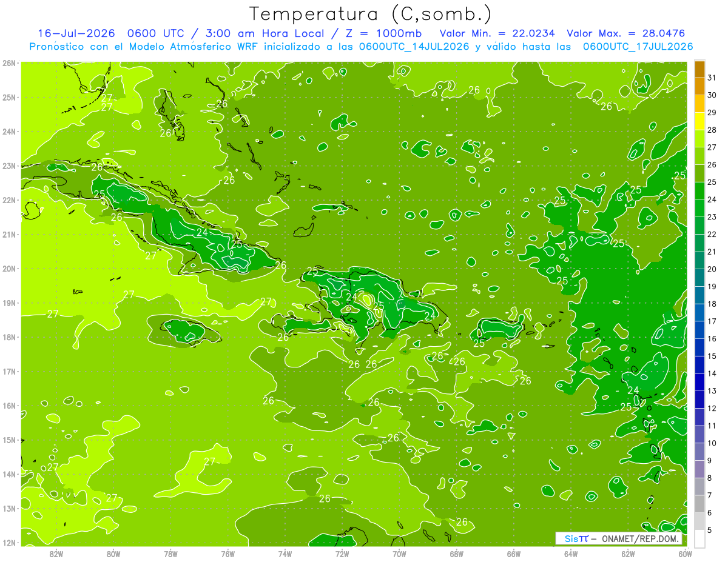This screenshot has height=562, width=728.
Task: Click the 26N latitude axis label
Action: click(8, 63)
